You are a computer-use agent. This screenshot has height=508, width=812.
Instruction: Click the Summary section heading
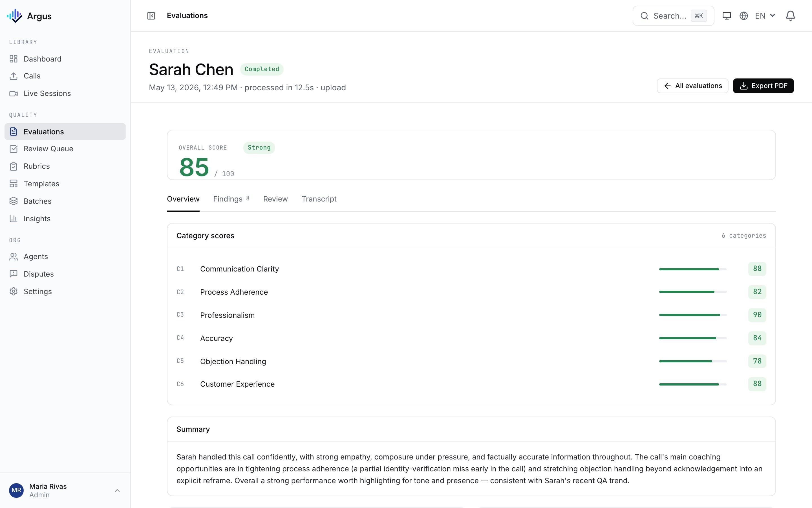click(x=193, y=429)
